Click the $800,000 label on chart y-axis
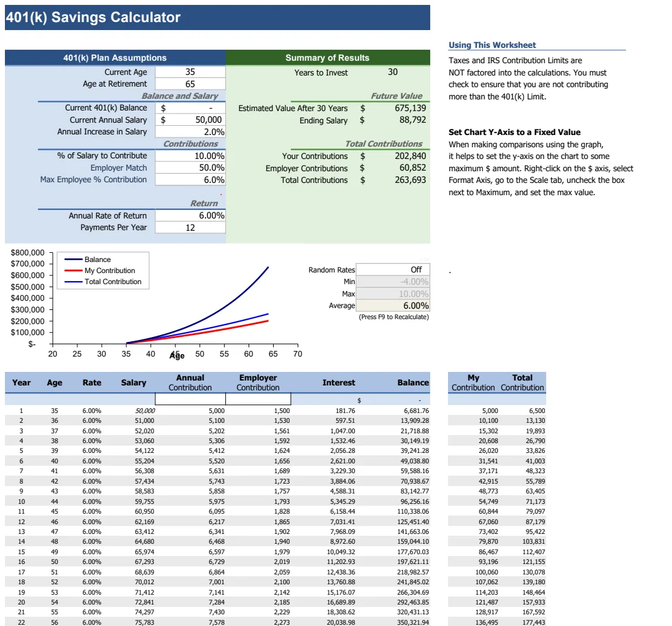This screenshot has height=626, width=672. [28, 253]
